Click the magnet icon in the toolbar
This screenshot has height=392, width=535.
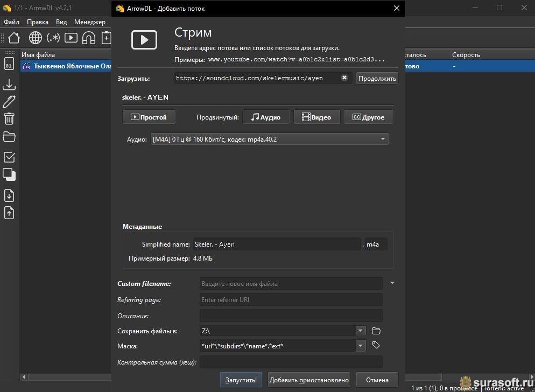pos(89,38)
